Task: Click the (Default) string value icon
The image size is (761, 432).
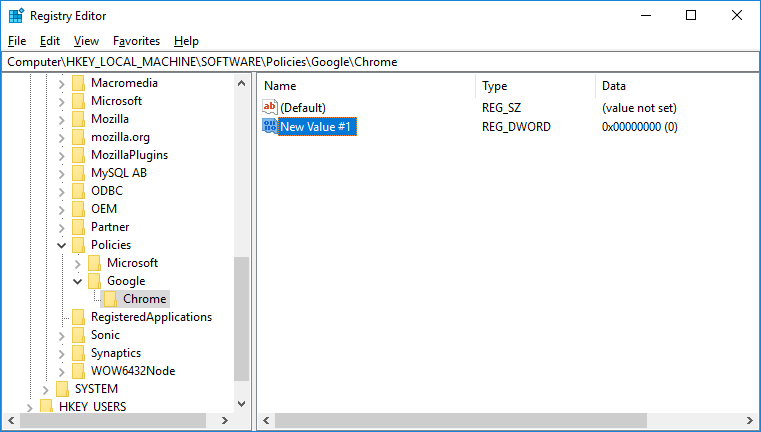Action: 269,107
